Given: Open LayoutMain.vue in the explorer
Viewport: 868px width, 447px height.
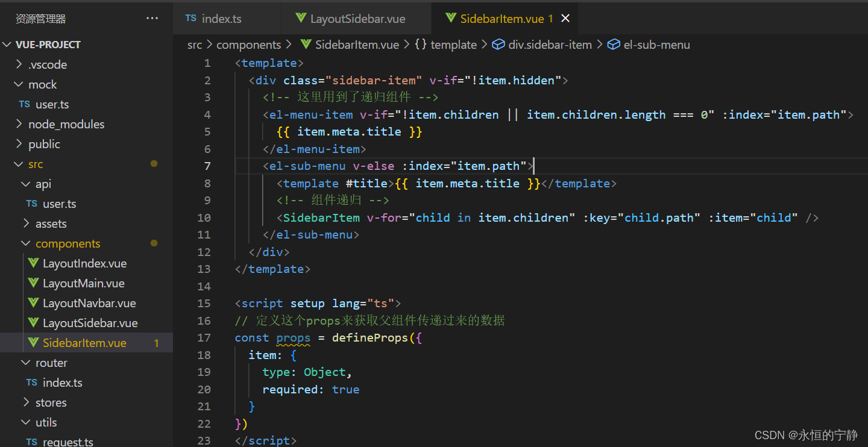Looking at the screenshot, I should coord(83,283).
